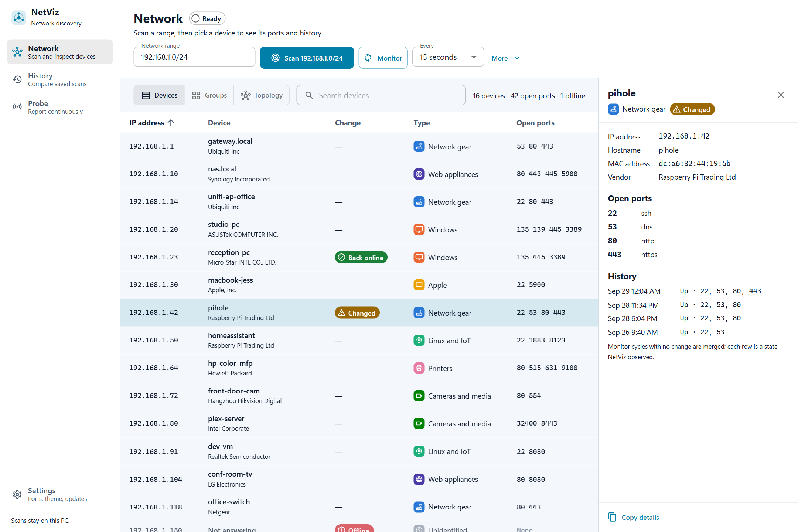798x532 pixels.
Task: Click the Network gear icon for gateway.local
Action: click(419, 146)
